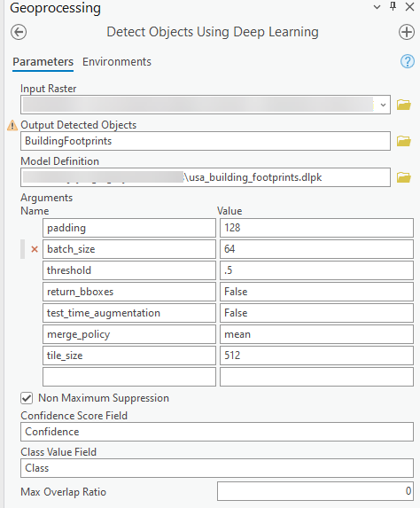The height and width of the screenshot is (508, 420).
Task: Click the Class Value Field box
Action: point(217,468)
